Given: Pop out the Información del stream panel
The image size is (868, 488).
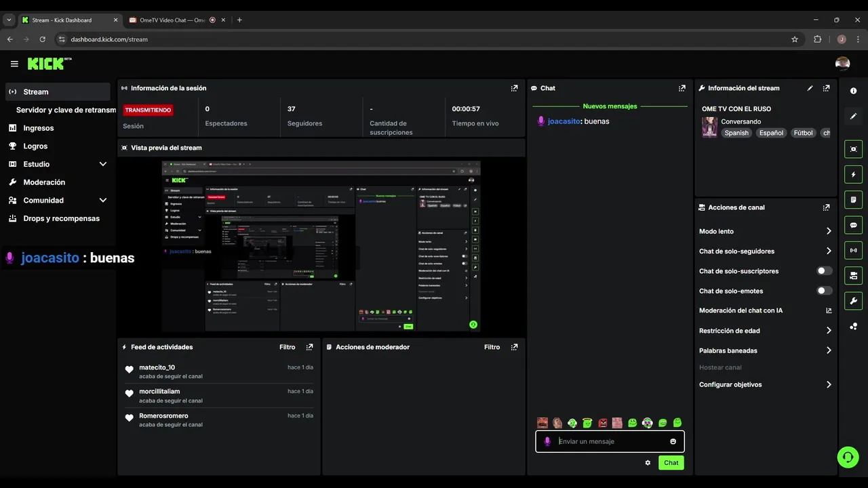Looking at the screenshot, I should click(x=826, y=88).
